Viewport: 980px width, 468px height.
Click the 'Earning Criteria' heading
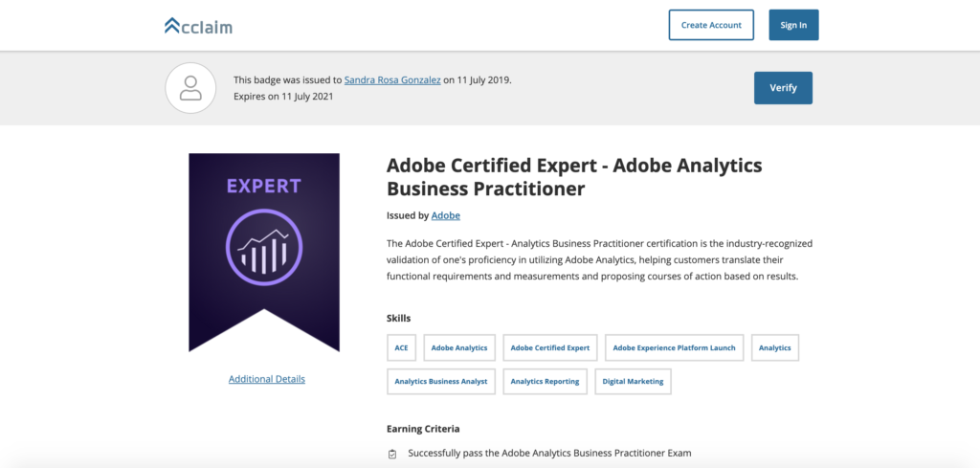(423, 429)
